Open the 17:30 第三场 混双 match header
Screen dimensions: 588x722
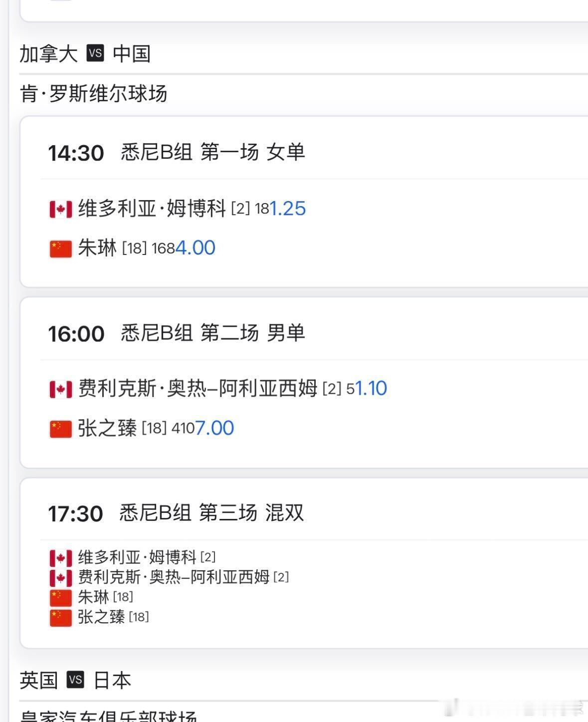[x=176, y=513]
